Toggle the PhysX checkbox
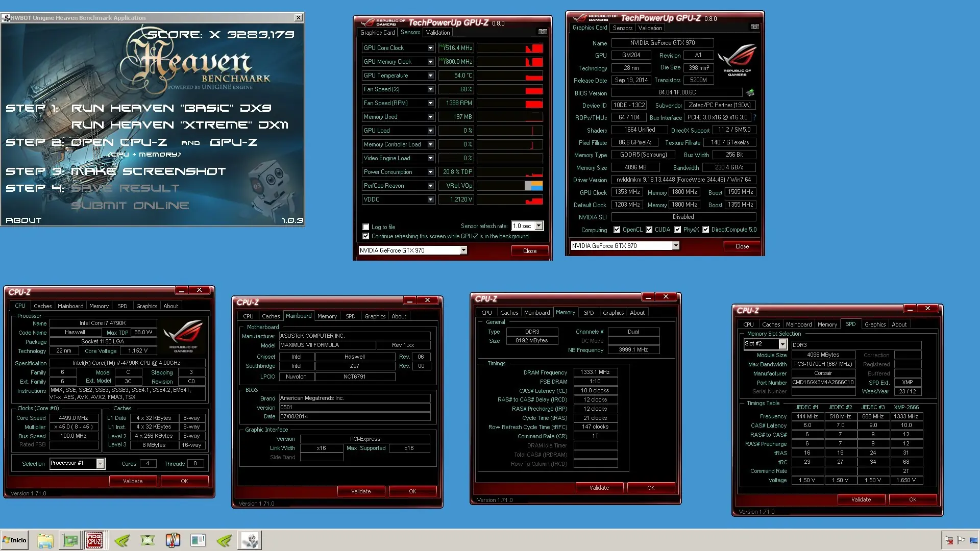 (677, 230)
